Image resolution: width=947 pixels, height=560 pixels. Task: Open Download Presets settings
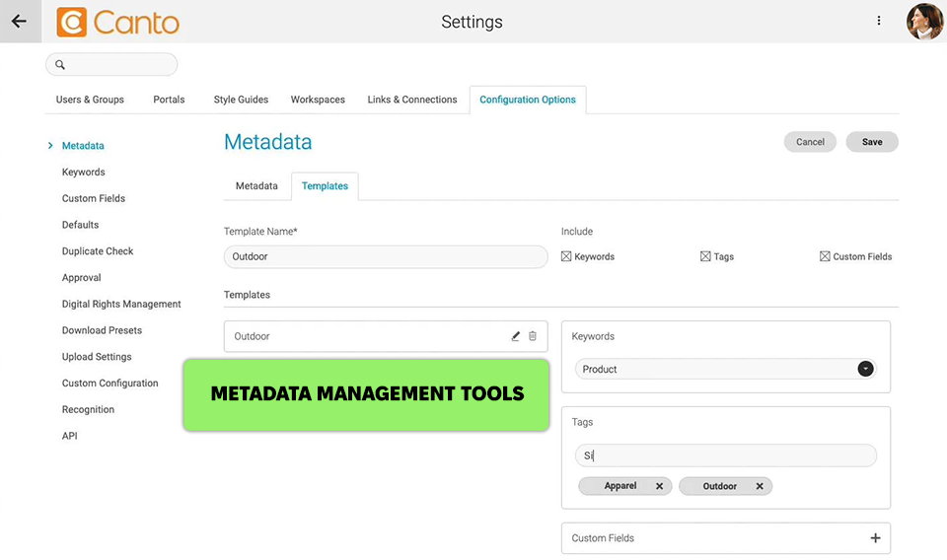[x=102, y=330]
